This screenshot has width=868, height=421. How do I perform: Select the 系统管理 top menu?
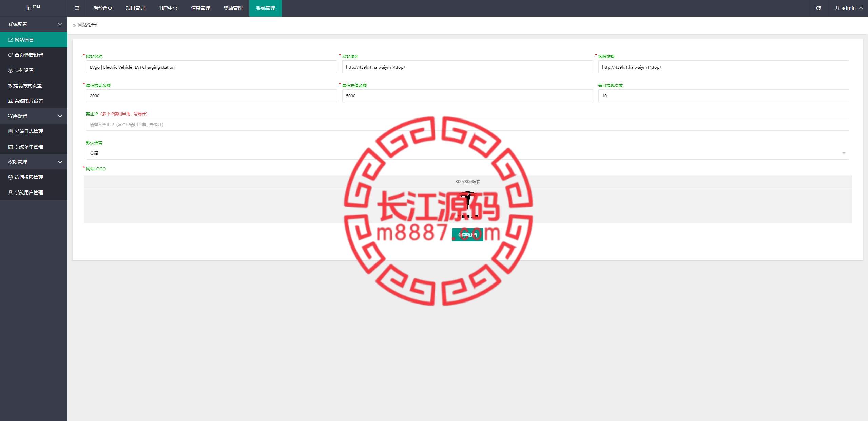(266, 8)
